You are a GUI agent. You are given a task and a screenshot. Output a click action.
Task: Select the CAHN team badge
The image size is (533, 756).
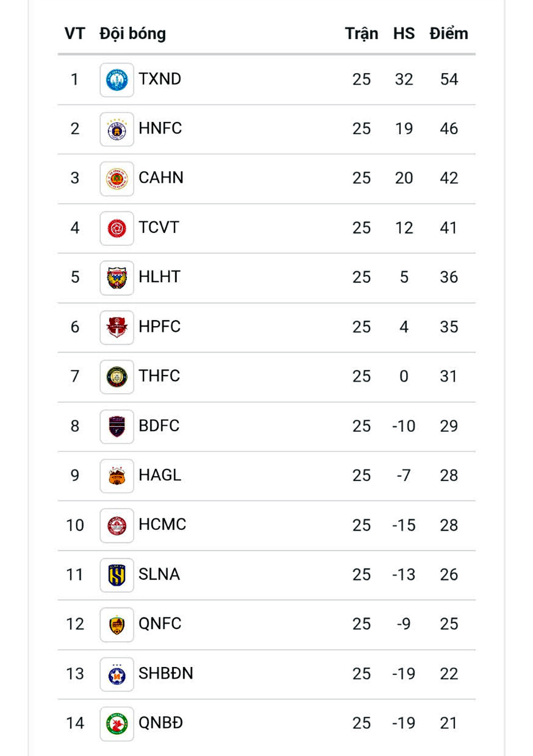117,179
